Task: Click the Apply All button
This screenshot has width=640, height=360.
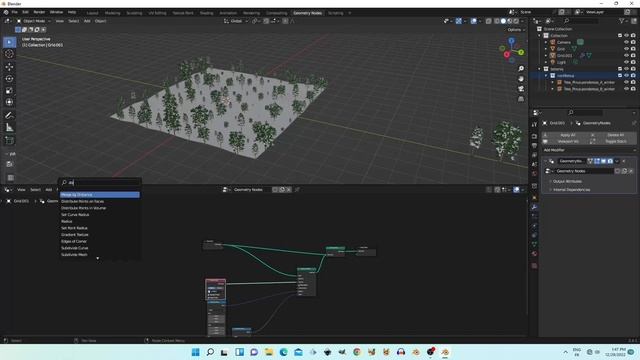Action: (x=565, y=135)
